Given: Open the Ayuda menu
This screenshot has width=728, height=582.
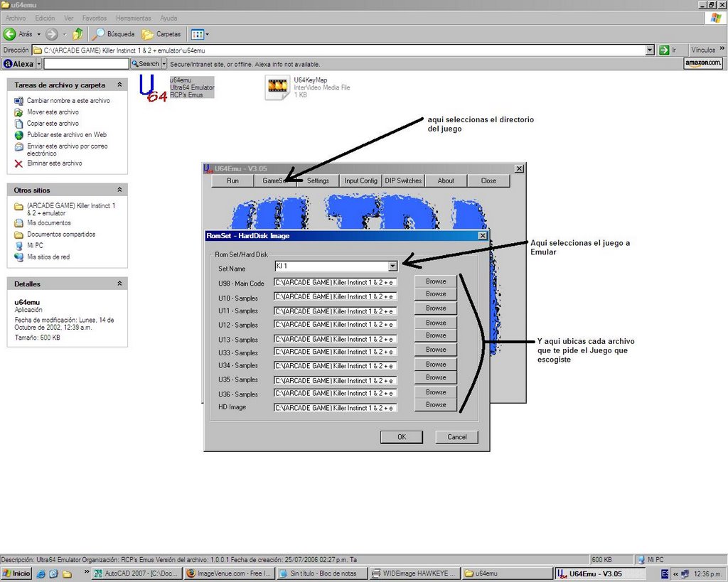Looking at the screenshot, I should click(168, 18).
